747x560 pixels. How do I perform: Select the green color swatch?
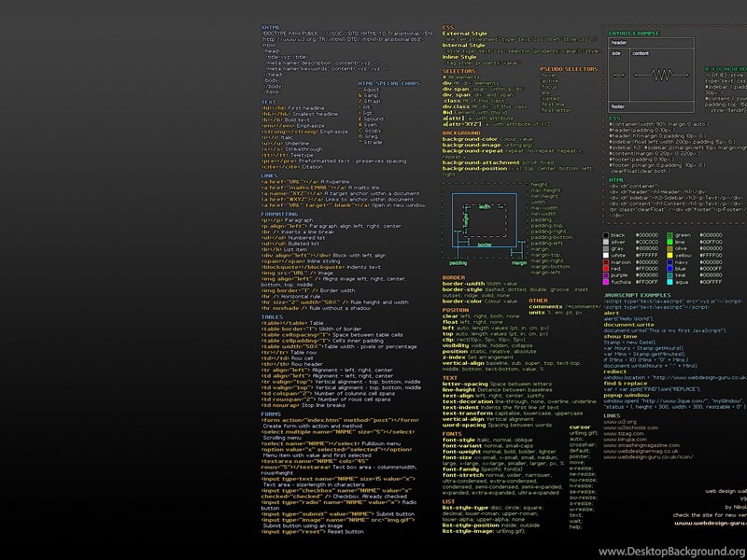point(669,235)
